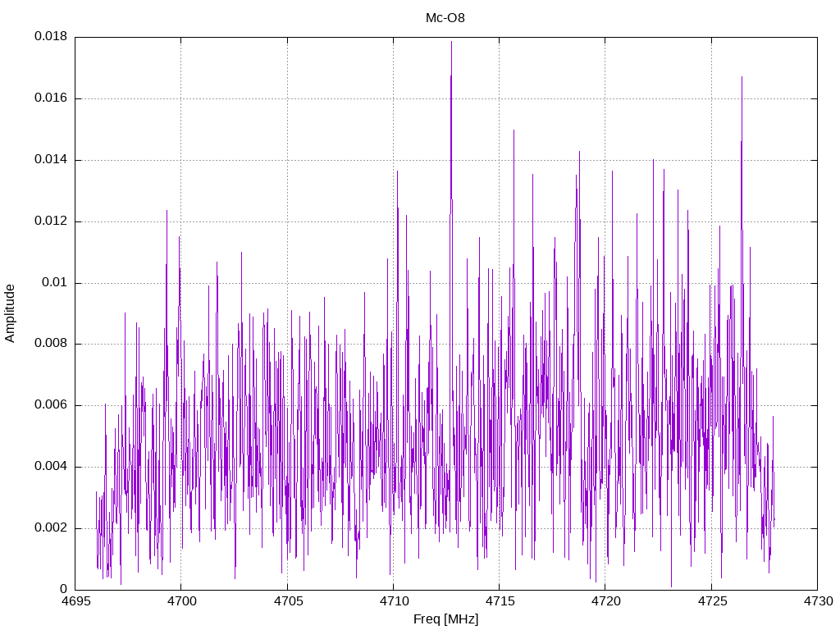The image size is (840, 630).
Task: Click the 4720 x-axis tick label
Action: 606,601
